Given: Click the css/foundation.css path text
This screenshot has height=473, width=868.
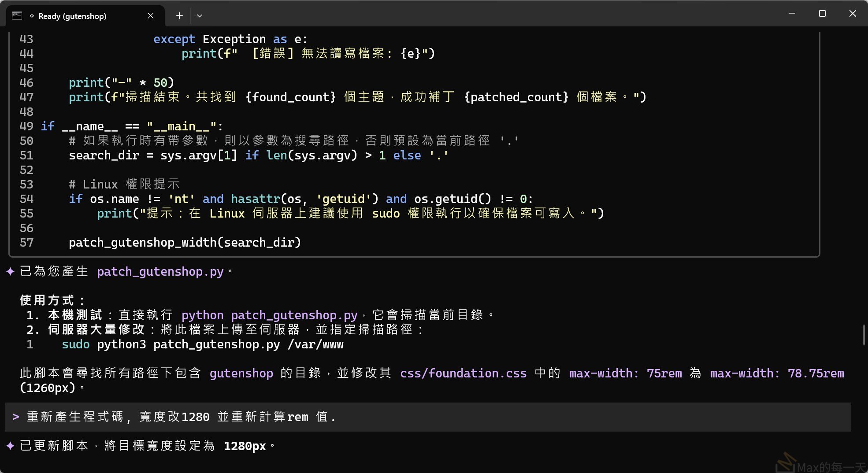Looking at the screenshot, I should tap(463, 373).
